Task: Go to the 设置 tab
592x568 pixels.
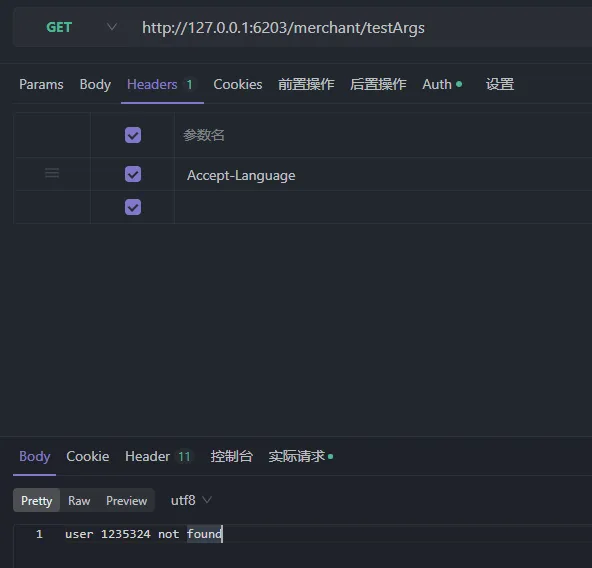Action: coord(500,84)
